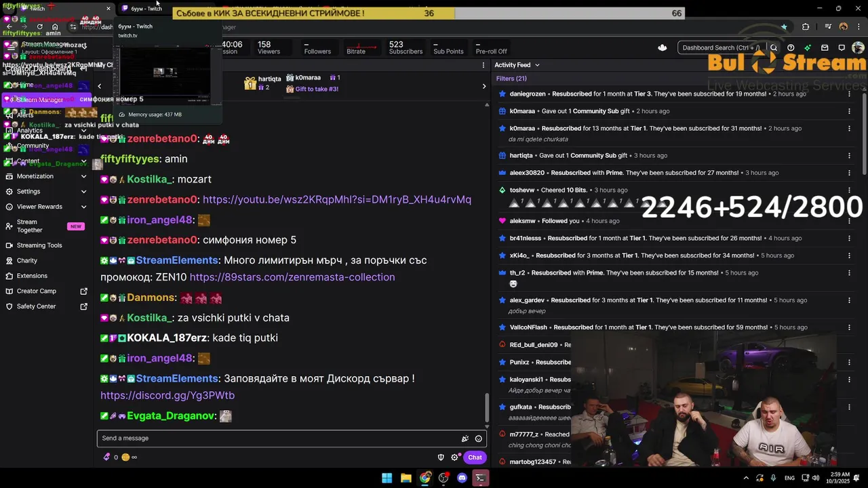Viewport: 868px width, 488px height.
Task: Click Gift to take #3! label
Action: pyautogui.click(x=317, y=89)
